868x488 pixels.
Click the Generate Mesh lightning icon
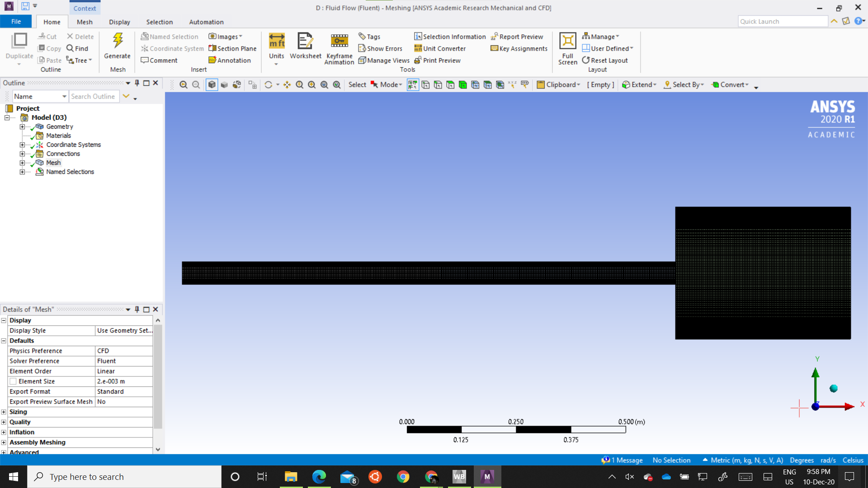pos(118,41)
